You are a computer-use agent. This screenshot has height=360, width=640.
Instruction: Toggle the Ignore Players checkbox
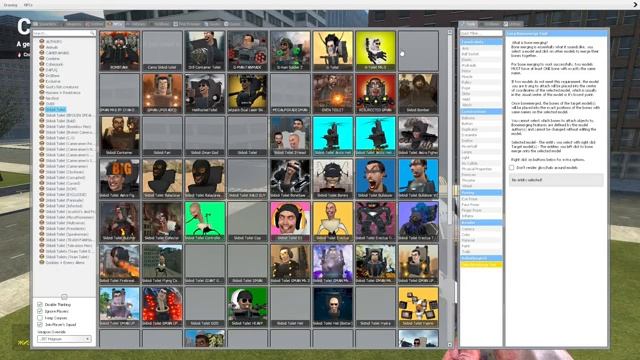40,311
